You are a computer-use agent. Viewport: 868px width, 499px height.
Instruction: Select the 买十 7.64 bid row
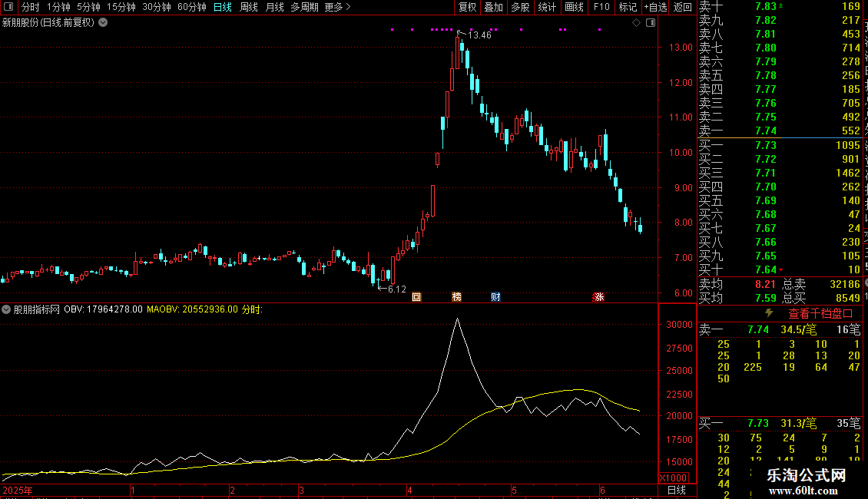[x=780, y=269]
